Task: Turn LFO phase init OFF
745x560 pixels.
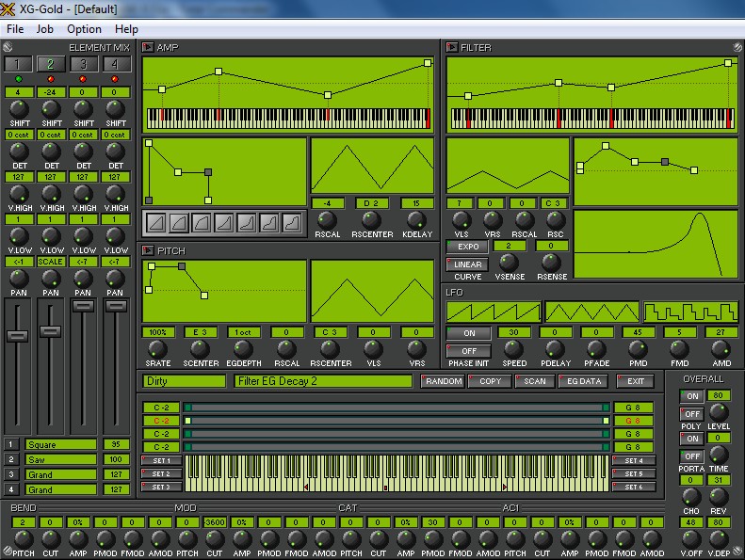Action: tap(468, 350)
